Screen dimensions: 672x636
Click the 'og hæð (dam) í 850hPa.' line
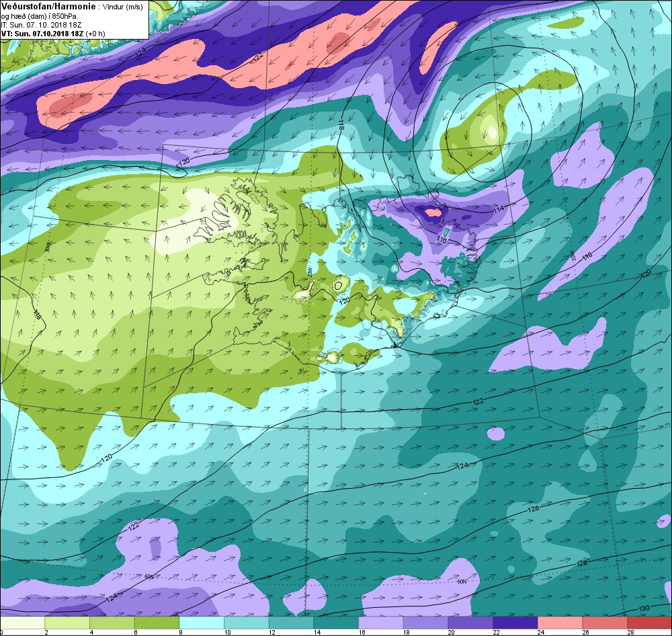[x=40, y=16]
